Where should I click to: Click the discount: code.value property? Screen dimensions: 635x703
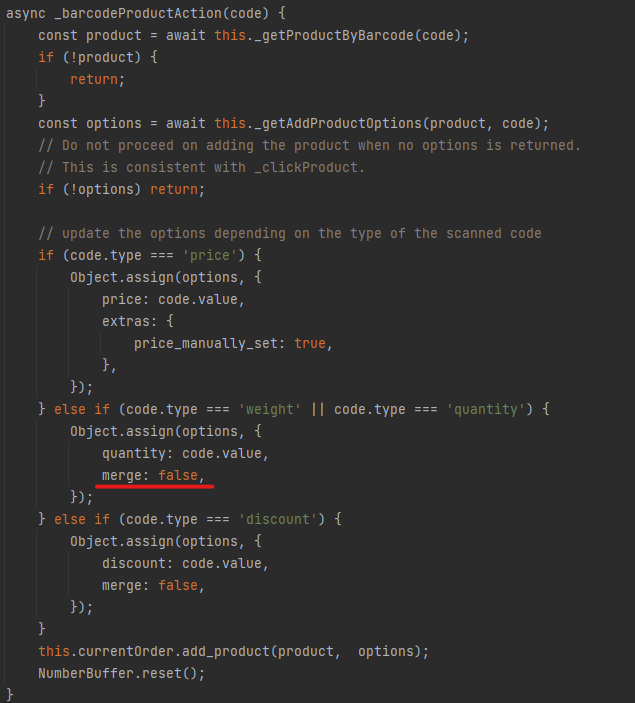[185, 563]
